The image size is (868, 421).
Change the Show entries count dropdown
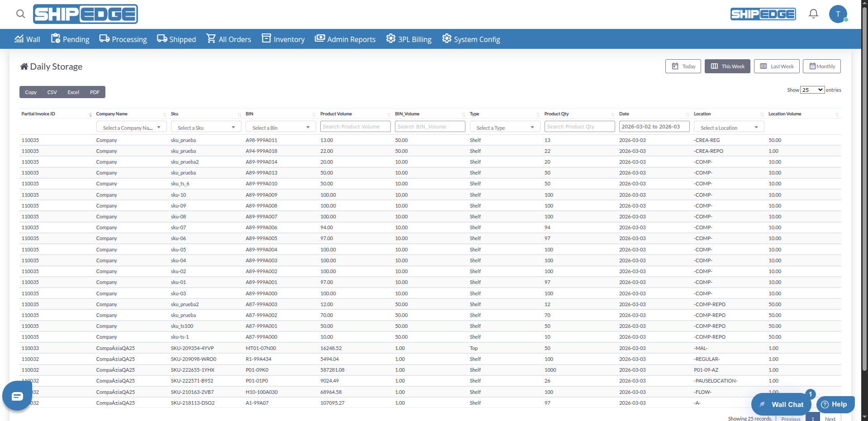812,90
